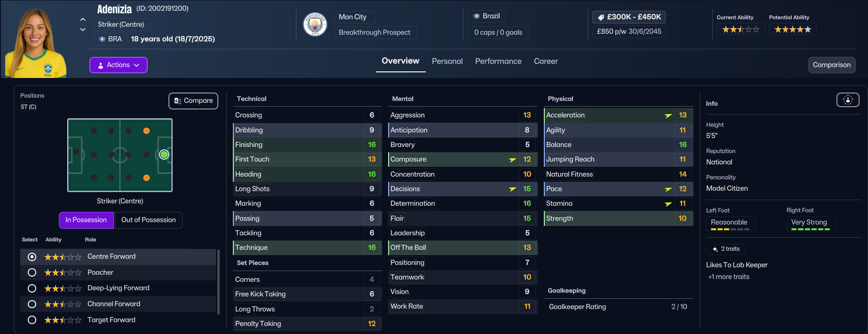Go to previous player with up chevron
This screenshot has height=334, width=868.
pos(83,19)
